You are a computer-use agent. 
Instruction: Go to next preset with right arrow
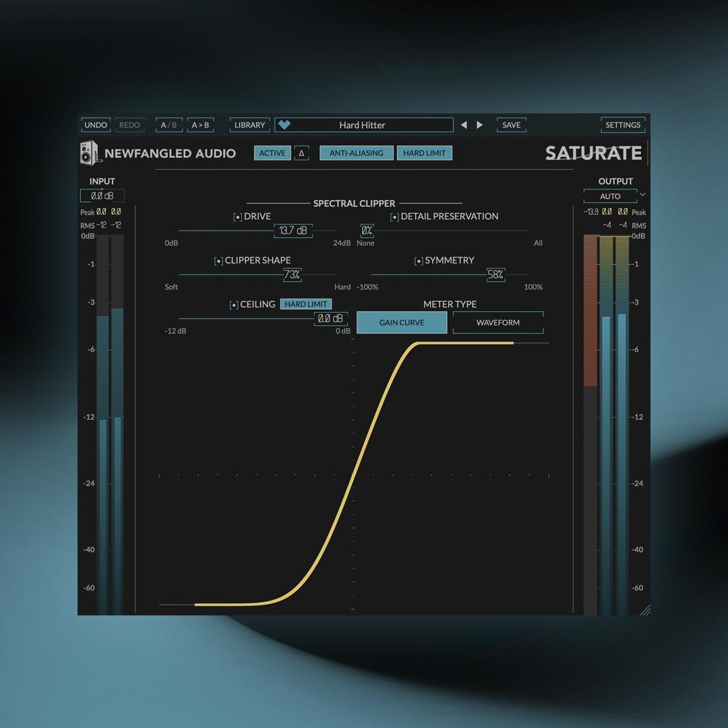click(x=480, y=125)
